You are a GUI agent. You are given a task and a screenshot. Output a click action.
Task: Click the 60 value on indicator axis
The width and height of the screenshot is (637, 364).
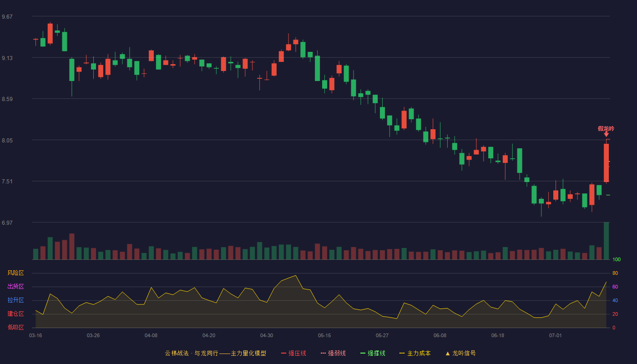[x=615, y=287]
